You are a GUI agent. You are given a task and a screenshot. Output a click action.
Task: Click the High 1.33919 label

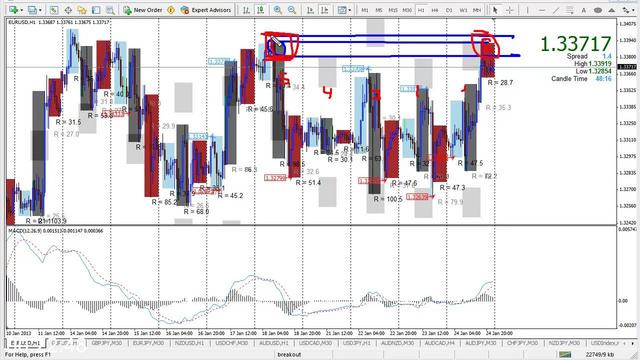click(x=593, y=64)
